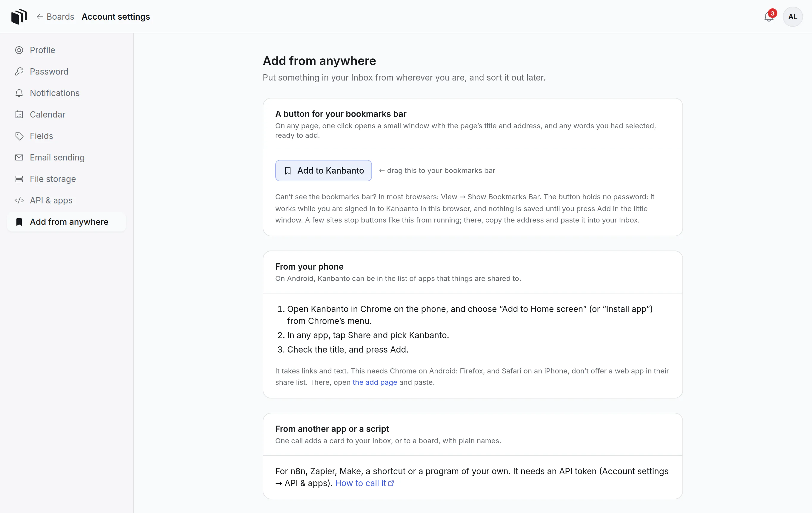Click the Add to Kanbanto button

coord(323,171)
